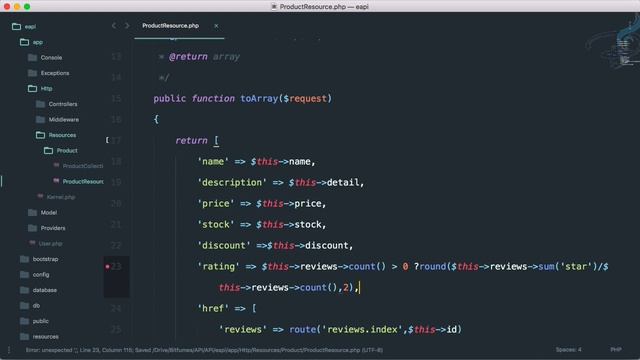
Task: Click the Product folder icon
Action: (48, 151)
